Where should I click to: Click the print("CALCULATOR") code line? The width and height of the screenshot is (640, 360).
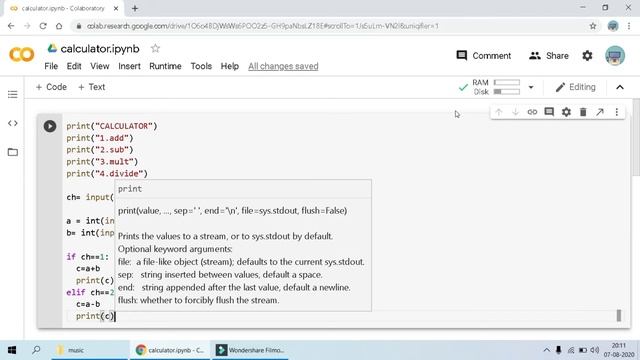point(111,126)
